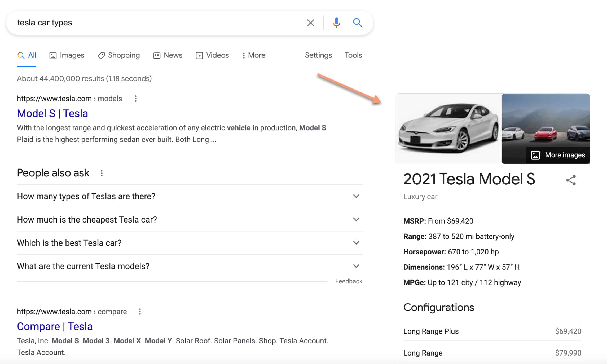The width and height of the screenshot is (607, 364).
Task: Open options for tesla.com compare result
Action: pyautogui.click(x=140, y=312)
